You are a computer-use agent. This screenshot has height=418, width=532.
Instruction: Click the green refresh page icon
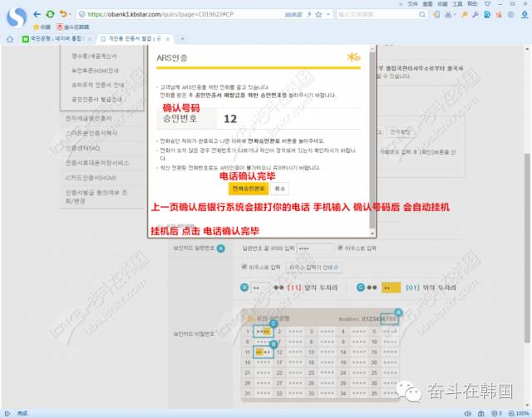[x=50, y=14]
